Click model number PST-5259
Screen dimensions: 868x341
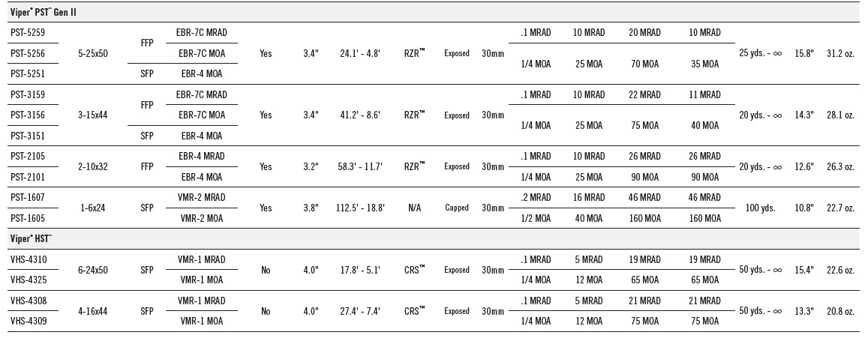click(x=28, y=33)
